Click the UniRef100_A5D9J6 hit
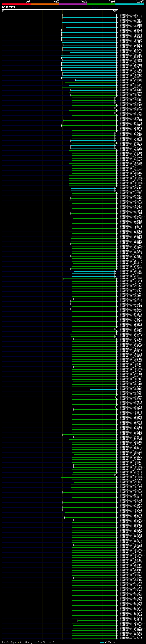The width and height of the screenshot is (146, 644). pyautogui.click(x=131, y=349)
